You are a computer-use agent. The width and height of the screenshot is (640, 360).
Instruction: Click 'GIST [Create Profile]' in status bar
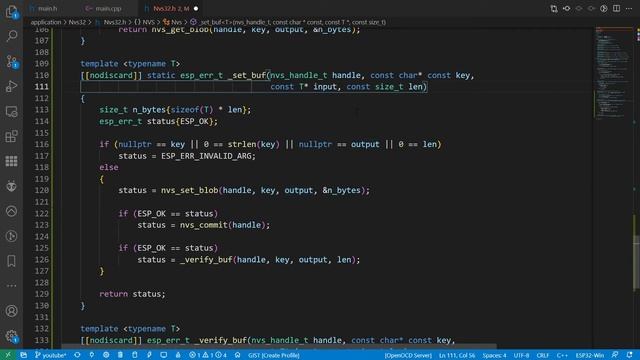tap(274, 355)
